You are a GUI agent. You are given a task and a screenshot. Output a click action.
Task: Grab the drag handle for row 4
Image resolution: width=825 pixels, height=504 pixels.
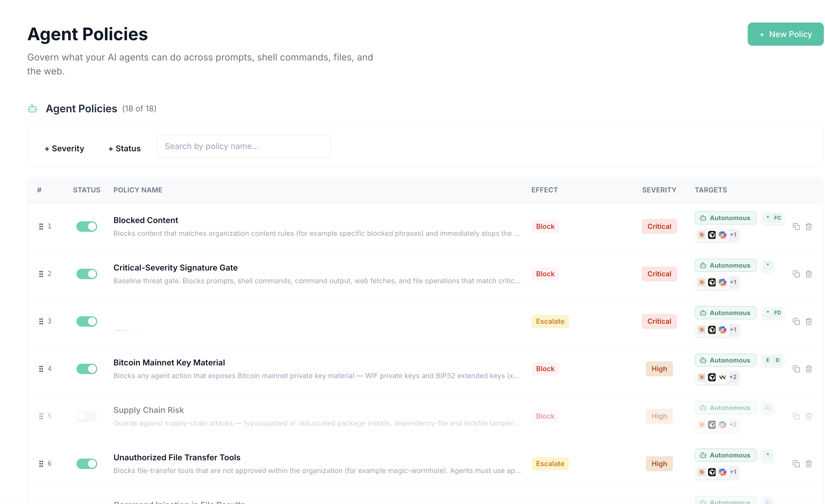41,369
